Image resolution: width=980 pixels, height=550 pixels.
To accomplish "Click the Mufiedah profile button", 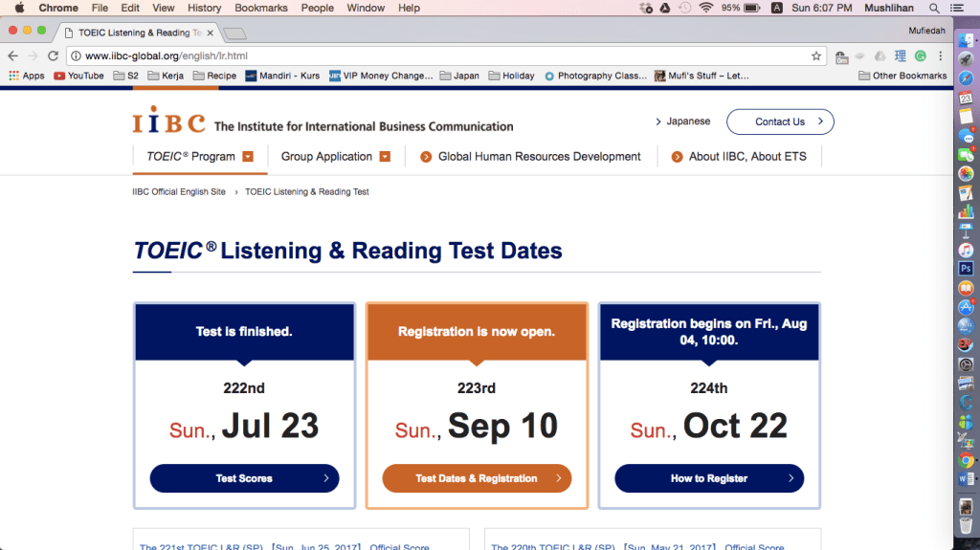I will tap(926, 30).
